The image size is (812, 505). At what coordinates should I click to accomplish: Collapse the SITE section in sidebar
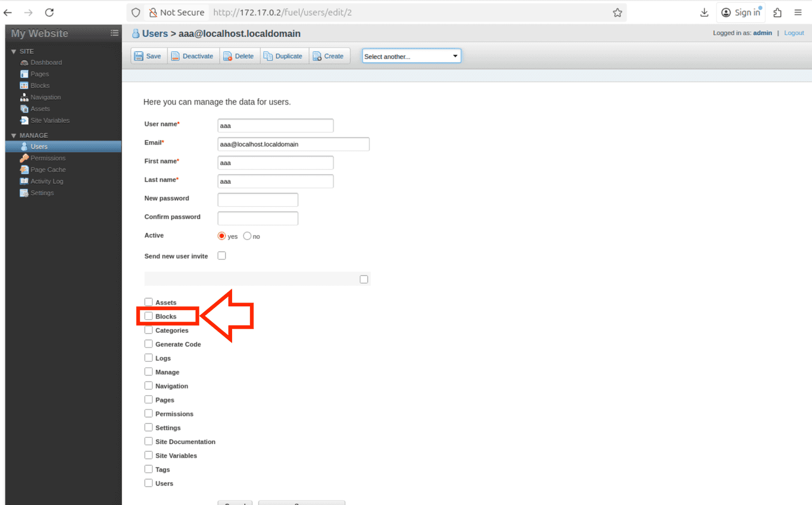14,51
